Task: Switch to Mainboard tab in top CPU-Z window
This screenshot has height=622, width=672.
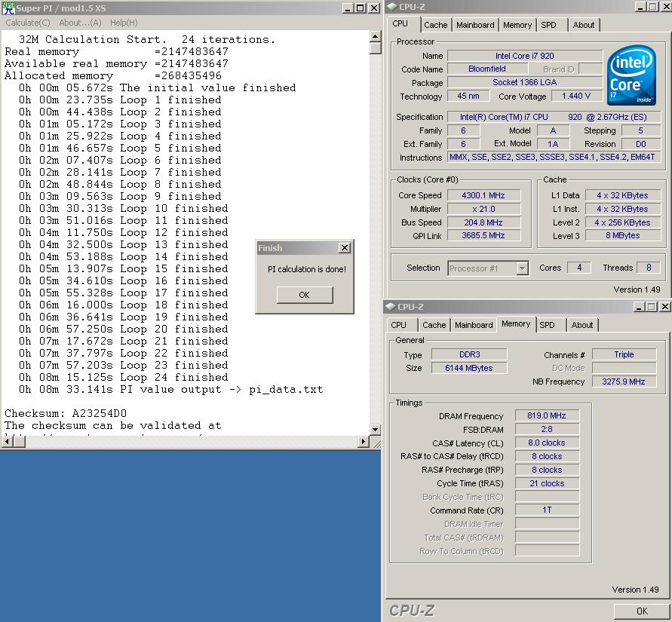Action: [475, 25]
